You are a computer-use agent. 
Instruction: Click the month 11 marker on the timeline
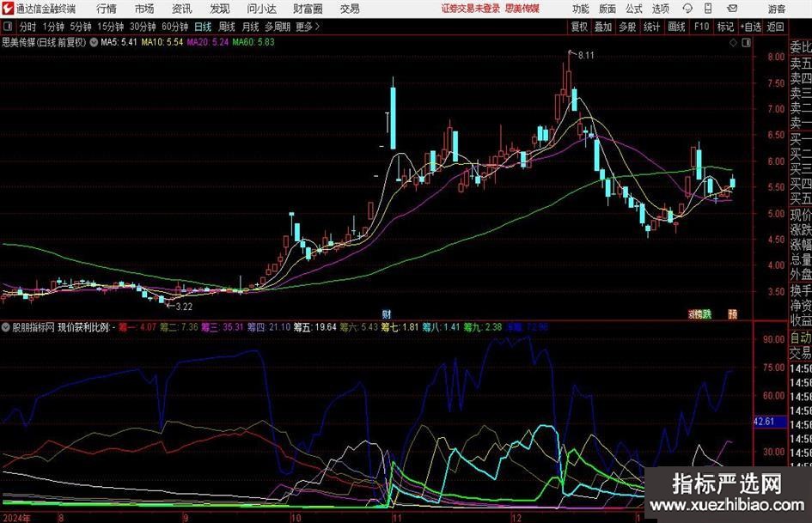397,518
